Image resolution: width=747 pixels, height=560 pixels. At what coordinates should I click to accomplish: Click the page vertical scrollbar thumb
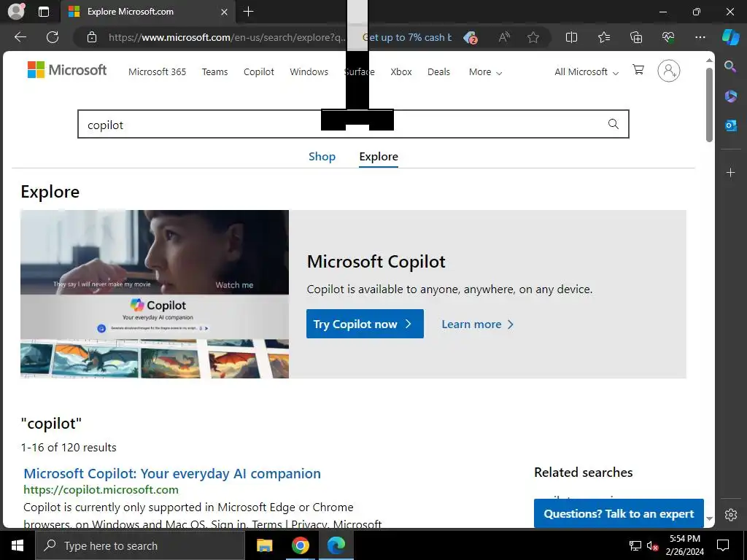(x=709, y=105)
